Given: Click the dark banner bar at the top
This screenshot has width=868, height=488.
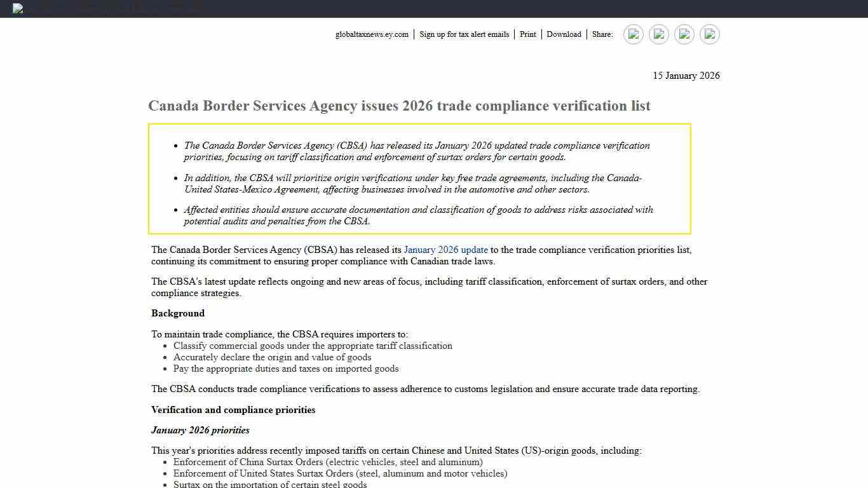Looking at the screenshot, I should click(x=434, y=8).
